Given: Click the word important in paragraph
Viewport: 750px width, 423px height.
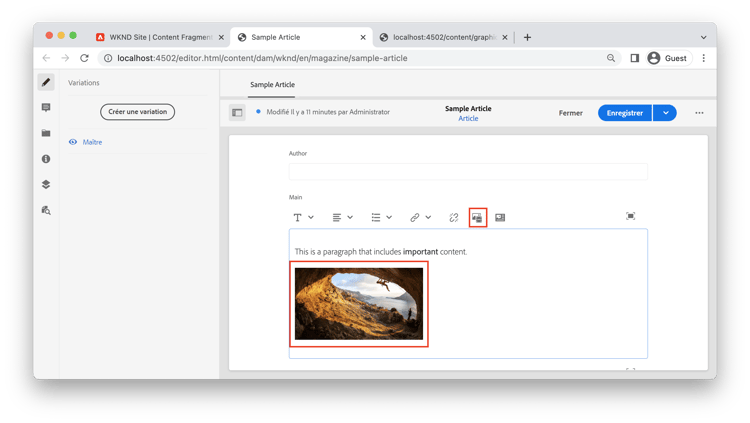Looking at the screenshot, I should click(420, 252).
